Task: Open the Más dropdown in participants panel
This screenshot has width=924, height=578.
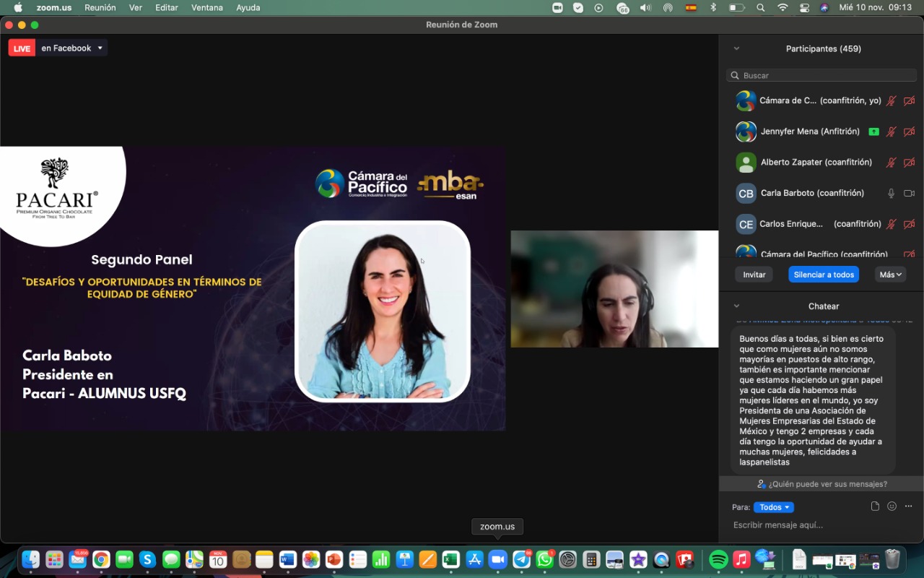Action: 891,275
